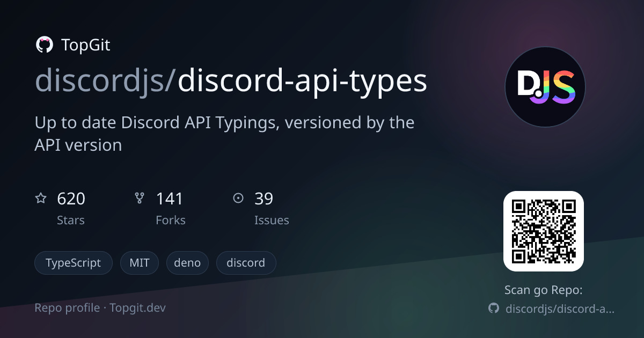This screenshot has height=338, width=644.
Task: Select the TypeScript tag
Action: click(x=74, y=263)
